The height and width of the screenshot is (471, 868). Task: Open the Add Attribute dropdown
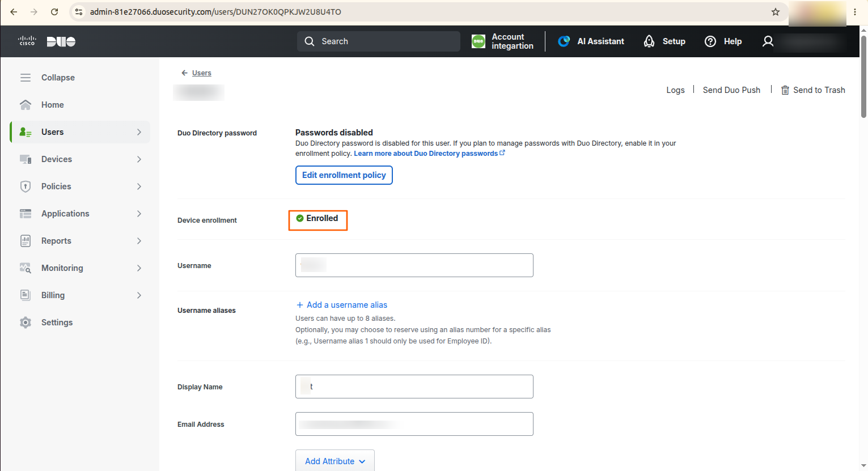335,461
